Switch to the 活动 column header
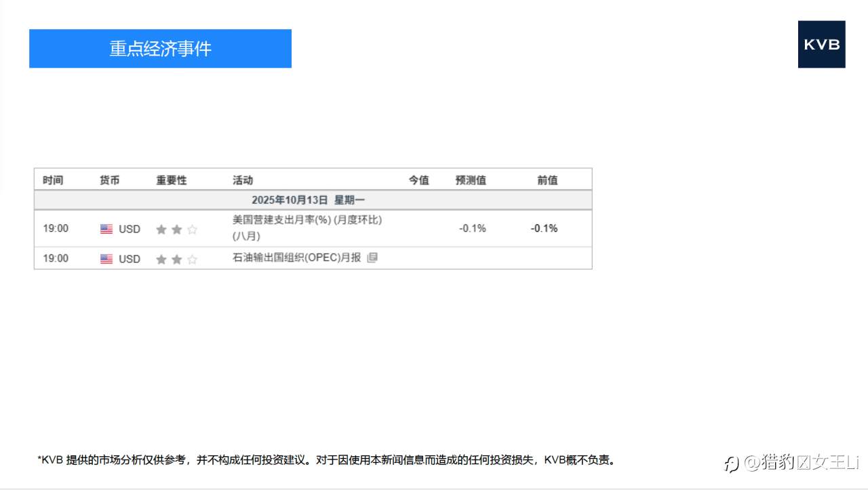Image resolution: width=868 pixels, height=490 pixels. [242, 180]
